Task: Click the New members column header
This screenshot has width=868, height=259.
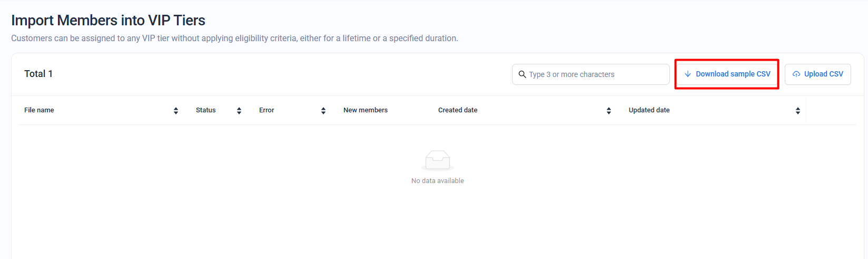Action: [x=366, y=110]
